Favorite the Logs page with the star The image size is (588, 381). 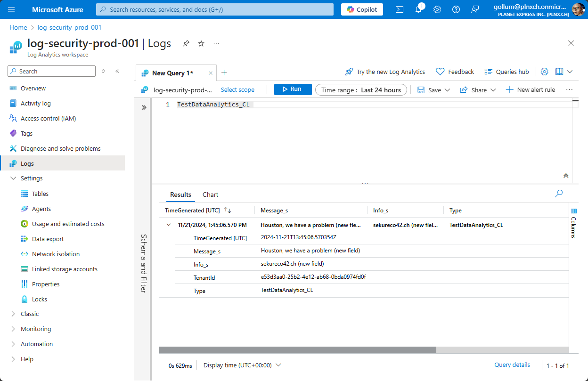point(201,43)
